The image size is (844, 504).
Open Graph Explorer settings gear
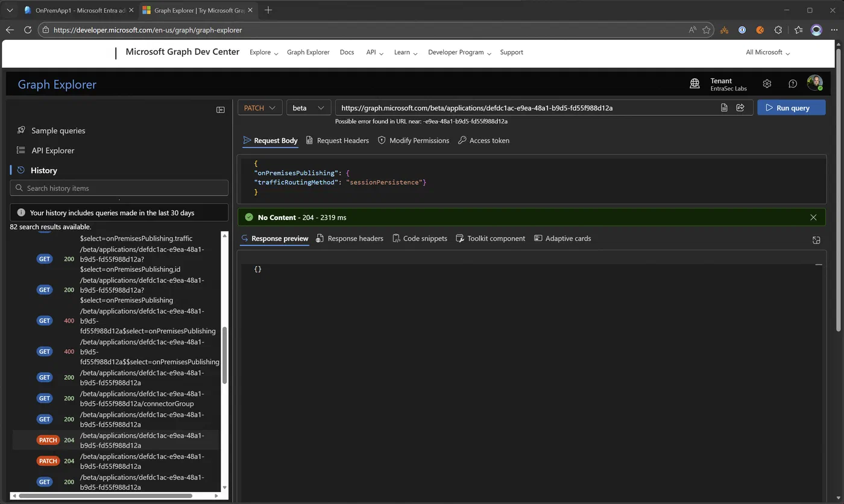[767, 84]
